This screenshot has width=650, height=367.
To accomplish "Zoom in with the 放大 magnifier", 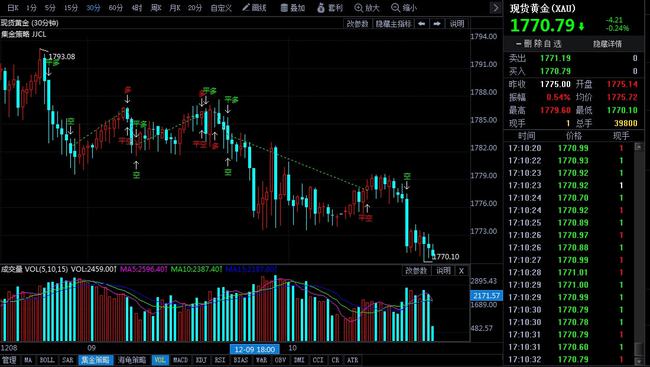I will [x=367, y=7].
